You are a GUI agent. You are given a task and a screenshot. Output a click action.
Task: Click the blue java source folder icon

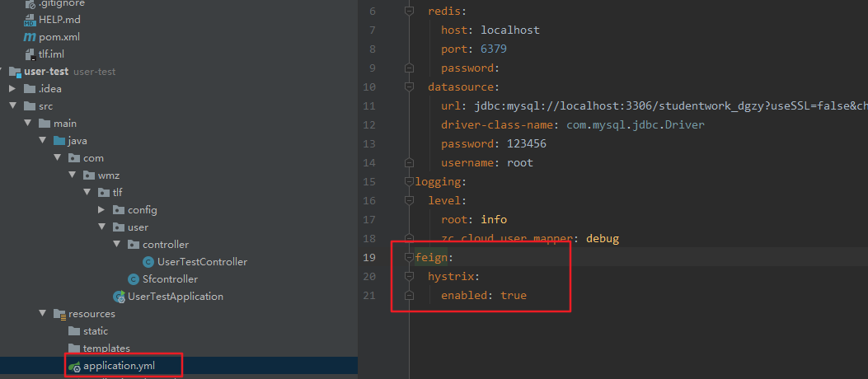pos(59,141)
